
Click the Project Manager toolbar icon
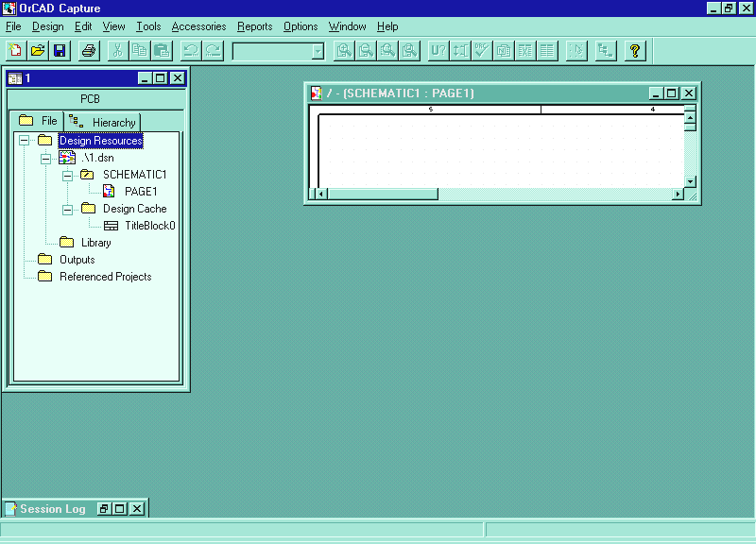(606, 51)
